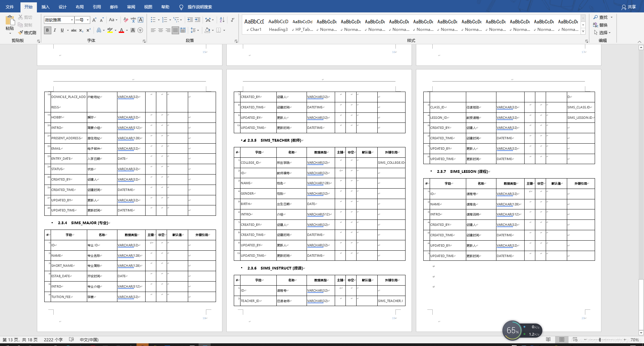Click the bullet list icon
Screen dimensions: 644x346
point(153,20)
